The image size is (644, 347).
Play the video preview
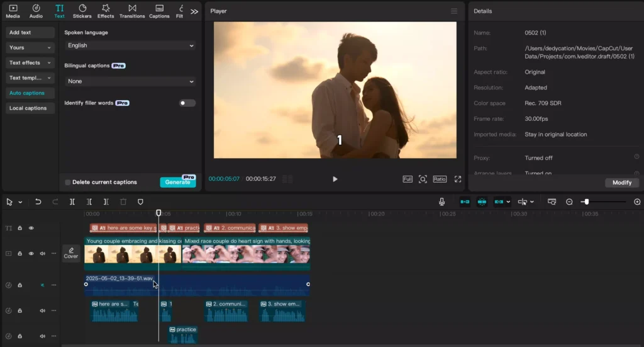[x=335, y=179]
